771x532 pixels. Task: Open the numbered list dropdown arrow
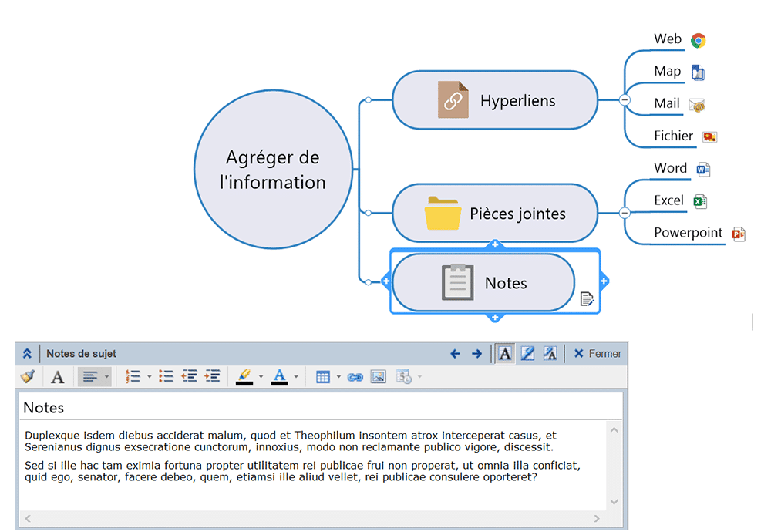(149, 377)
